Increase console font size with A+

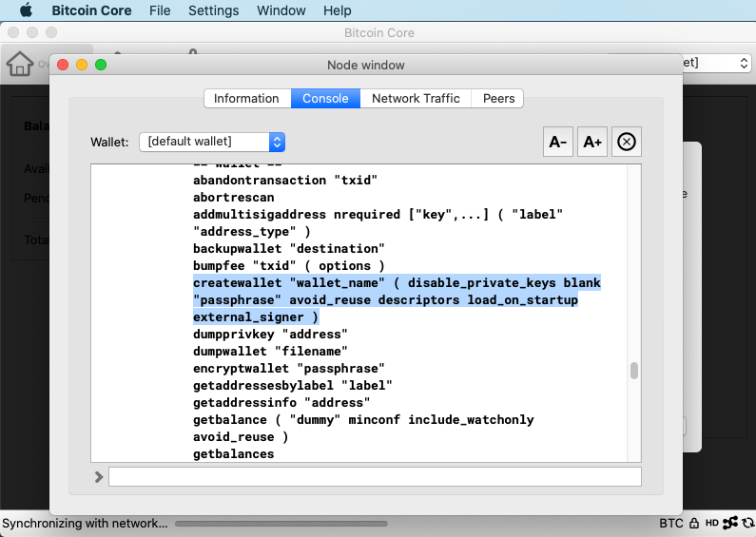[592, 142]
